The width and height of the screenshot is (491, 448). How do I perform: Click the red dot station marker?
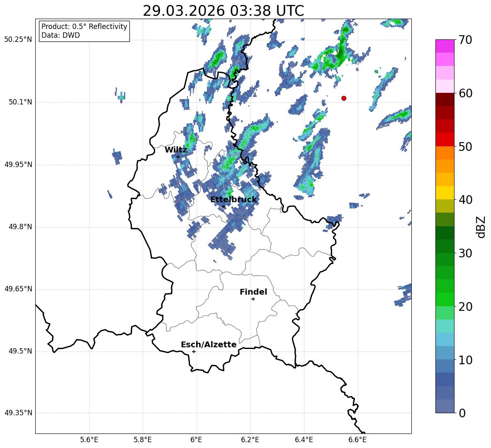tap(343, 98)
